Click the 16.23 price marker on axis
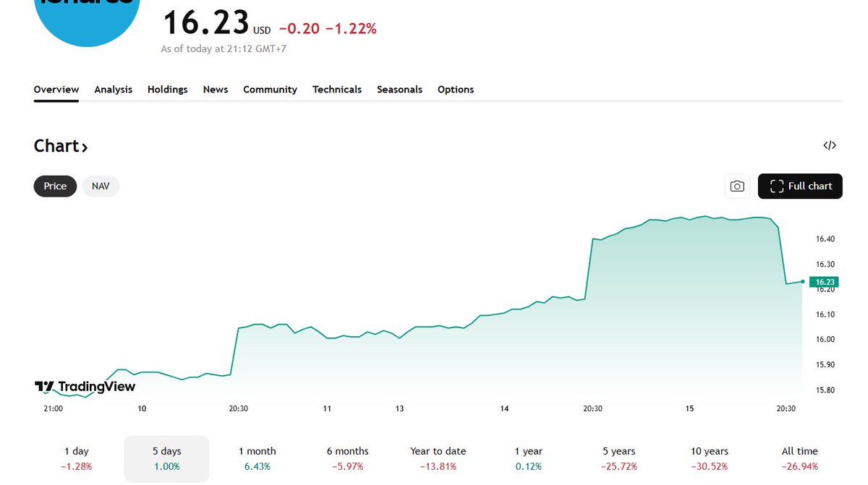The width and height of the screenshot is (868, 485). [823, 282]
